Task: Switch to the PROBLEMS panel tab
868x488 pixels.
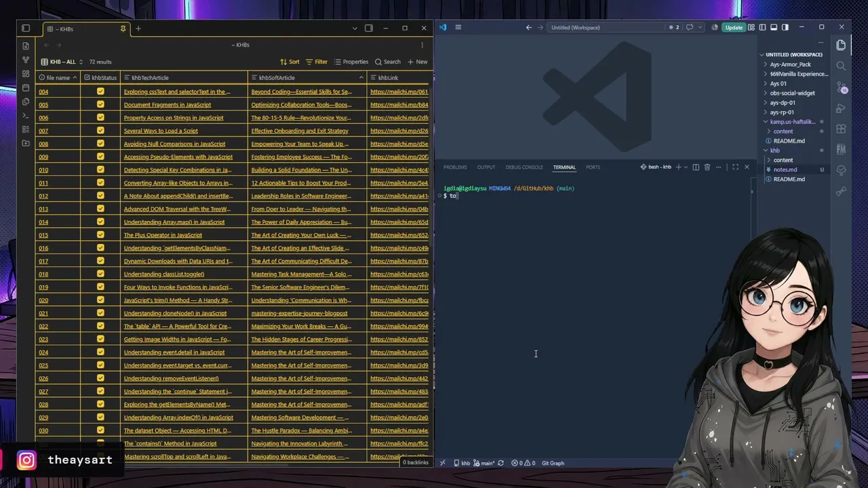Action: [455, 167]
